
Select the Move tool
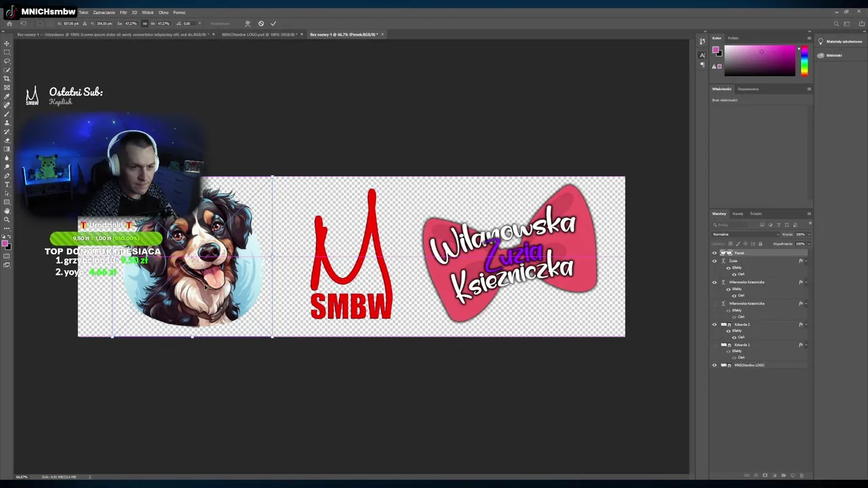click(7, 43)
